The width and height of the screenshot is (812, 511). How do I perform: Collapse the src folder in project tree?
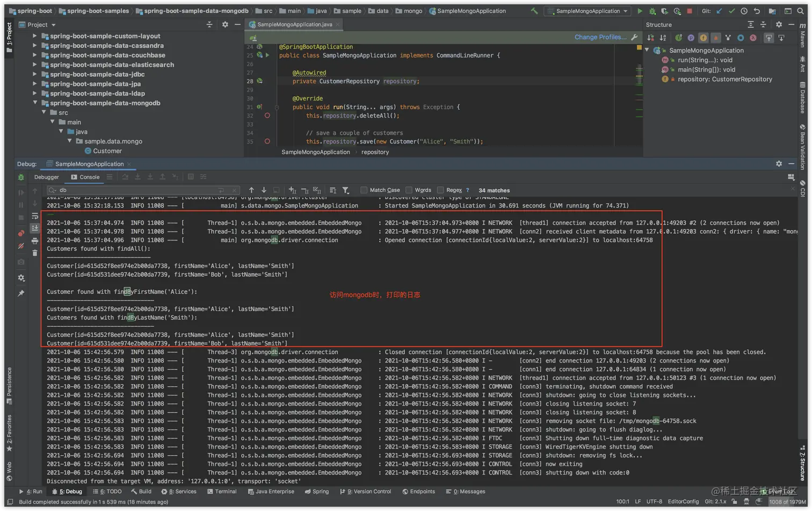point(44,112)
